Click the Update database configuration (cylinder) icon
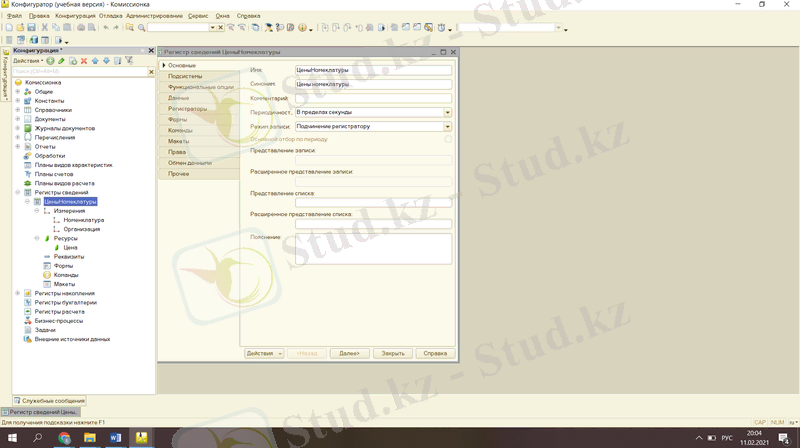 click(34, 40)
